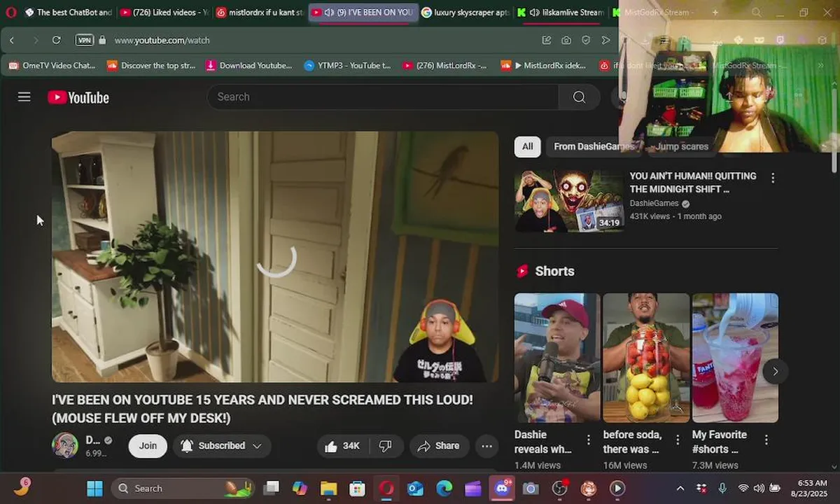Switch to luxury skyscraper apts tab
Viewport: 840px width, 504px height.
tap(465, 13)
